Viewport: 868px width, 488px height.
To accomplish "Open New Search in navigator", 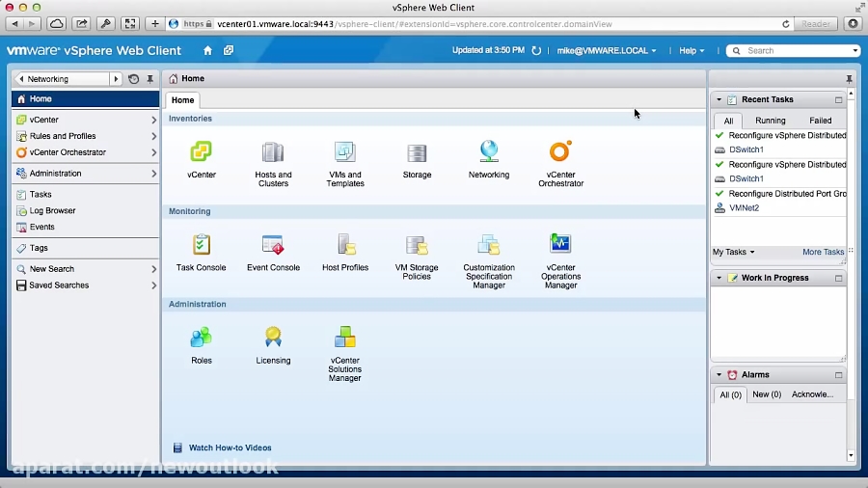I will pyautogui.click(x=85, y=269).
